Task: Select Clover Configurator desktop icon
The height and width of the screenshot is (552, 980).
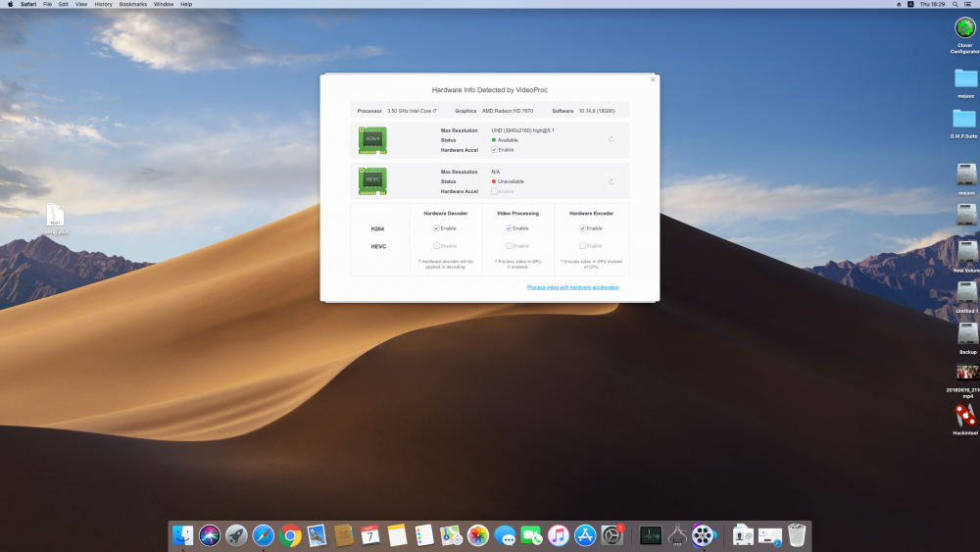Action: click(x=965, y=28)
